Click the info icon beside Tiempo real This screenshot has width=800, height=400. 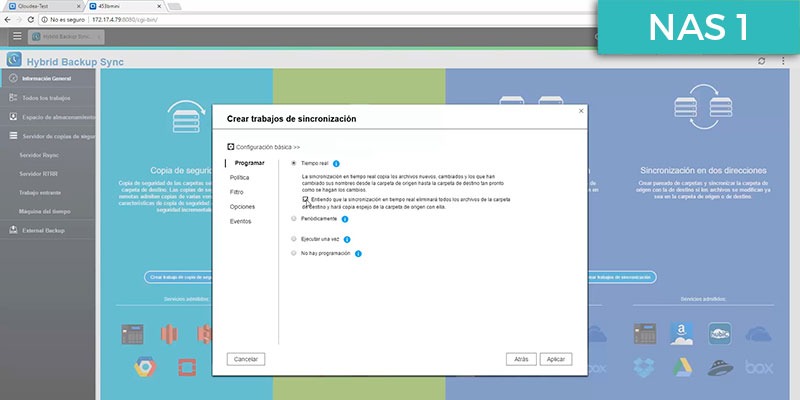click(336, 164)
